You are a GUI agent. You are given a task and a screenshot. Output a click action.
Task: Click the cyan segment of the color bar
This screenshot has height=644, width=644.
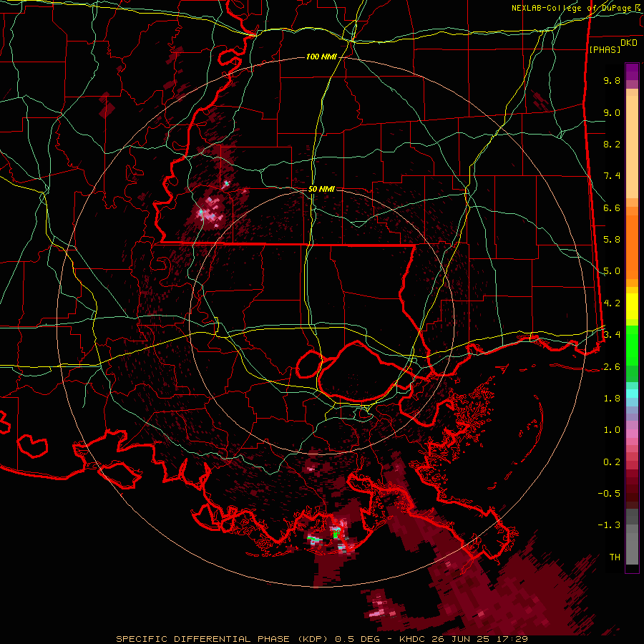[x=632, y=394]
